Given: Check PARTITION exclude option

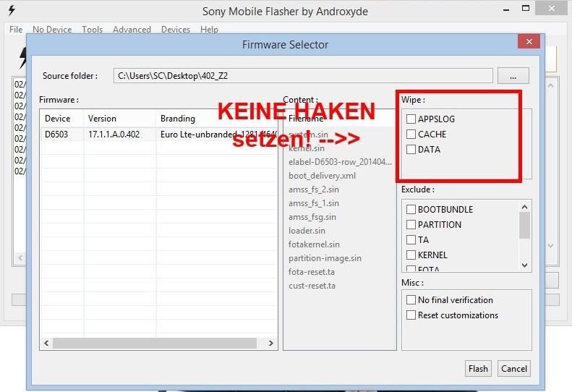Looking at the screenshot, I should pos(411,224).
